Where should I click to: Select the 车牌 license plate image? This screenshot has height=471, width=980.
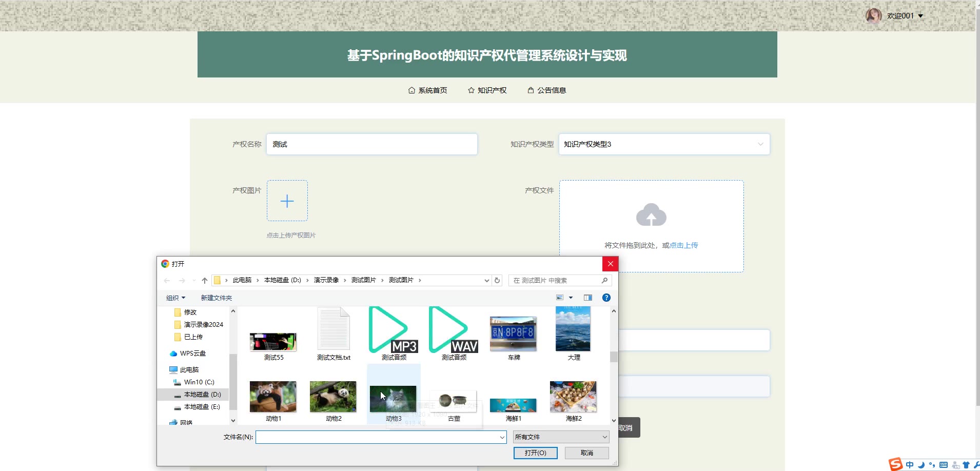pyautogui.click(x=514, y=338)
